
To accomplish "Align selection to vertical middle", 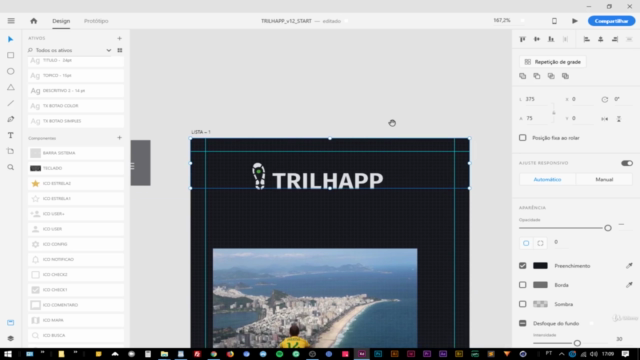I will coord(537,39).
